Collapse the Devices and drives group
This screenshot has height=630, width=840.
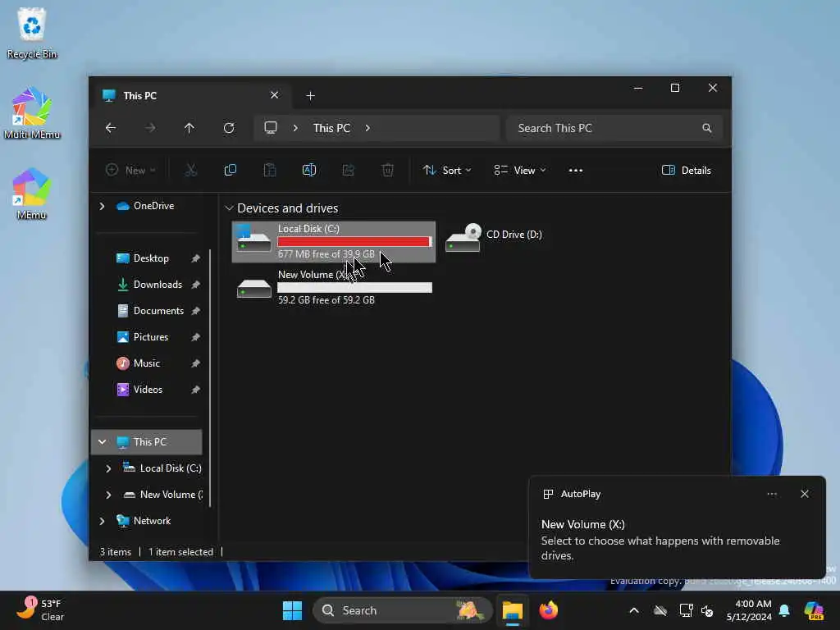tap(230, 208)
